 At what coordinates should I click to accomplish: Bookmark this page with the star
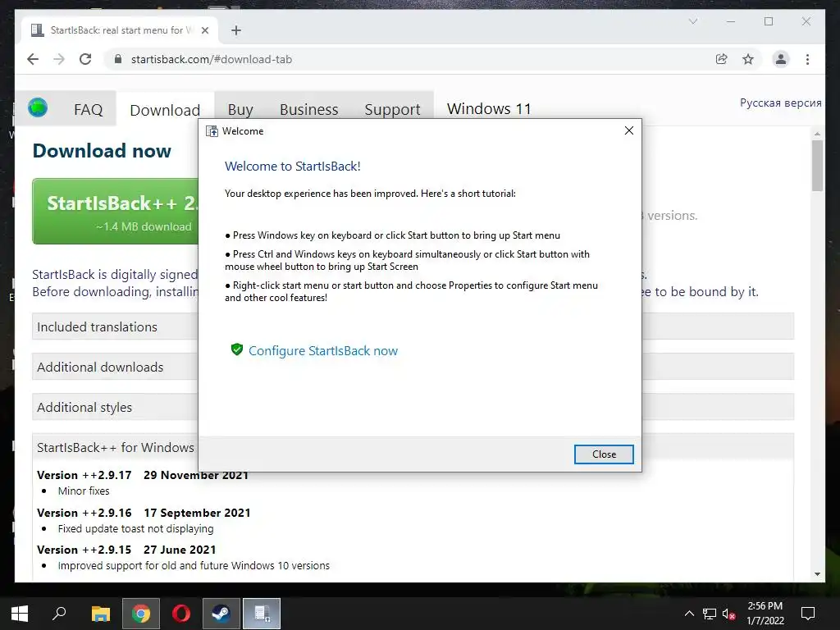(x=748, y=59)
